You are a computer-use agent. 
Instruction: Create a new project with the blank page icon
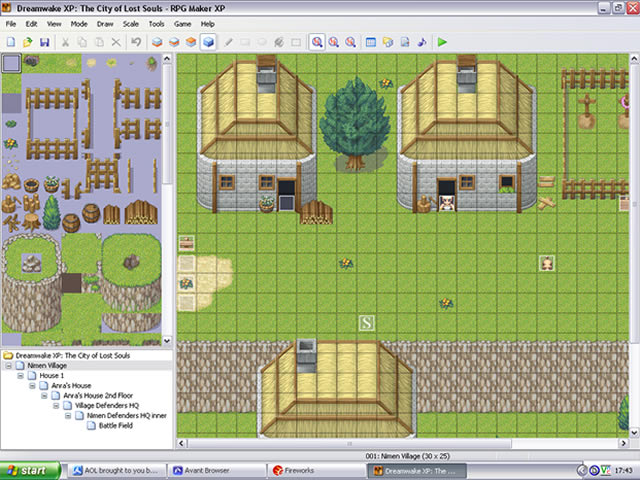(11, 42)
